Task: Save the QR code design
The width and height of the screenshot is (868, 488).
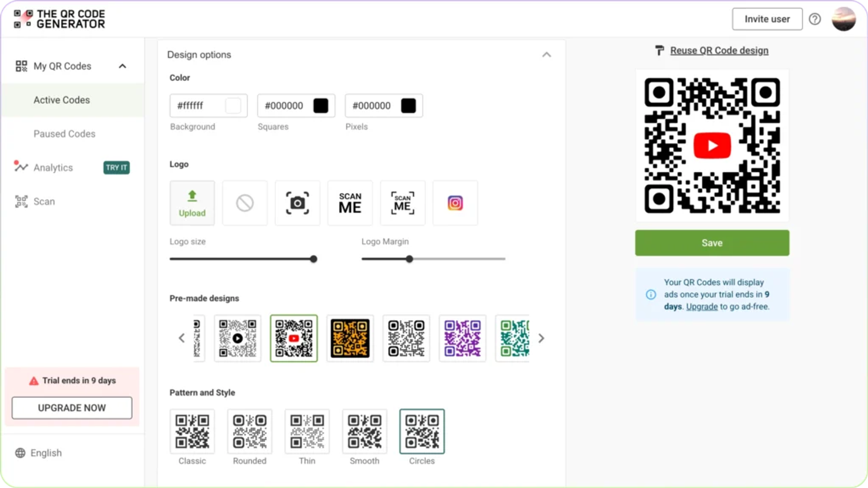Action: click(712, 243)
